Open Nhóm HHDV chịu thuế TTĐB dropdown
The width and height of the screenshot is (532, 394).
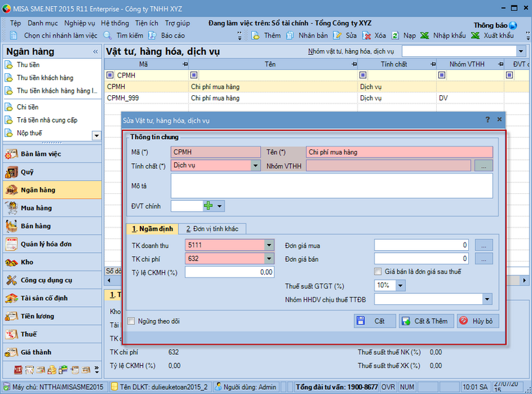[487, 299]
